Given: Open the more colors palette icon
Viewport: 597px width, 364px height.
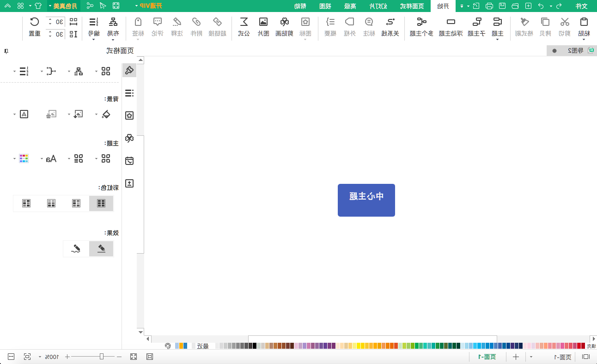Looking at the screenshot, I should 168,346.
